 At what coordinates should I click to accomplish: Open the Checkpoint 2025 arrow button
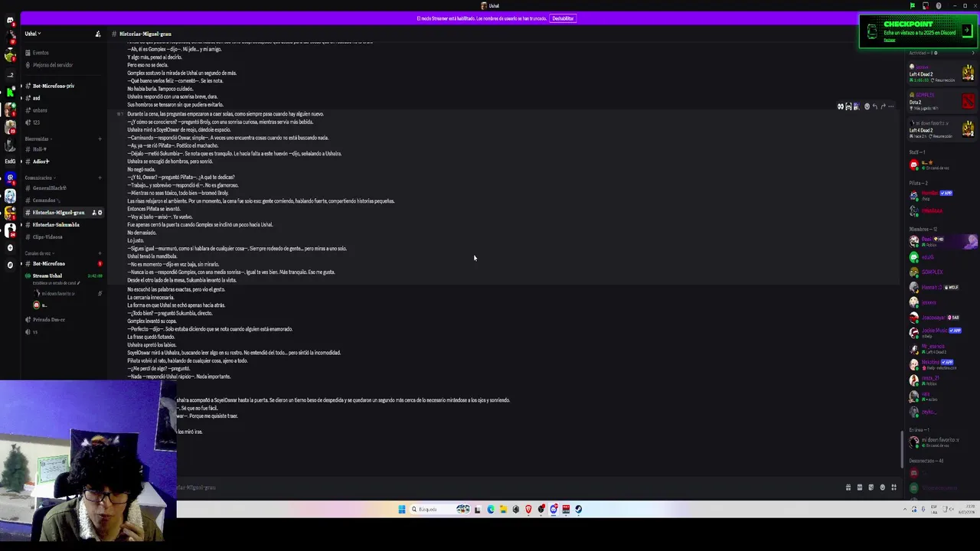[967, 30]
